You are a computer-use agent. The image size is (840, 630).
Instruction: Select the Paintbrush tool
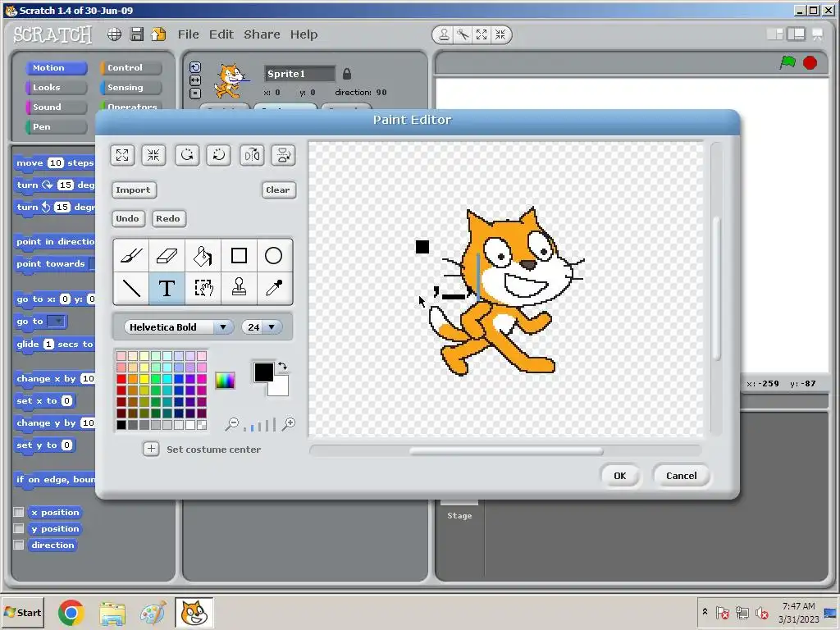coord(131,256)
